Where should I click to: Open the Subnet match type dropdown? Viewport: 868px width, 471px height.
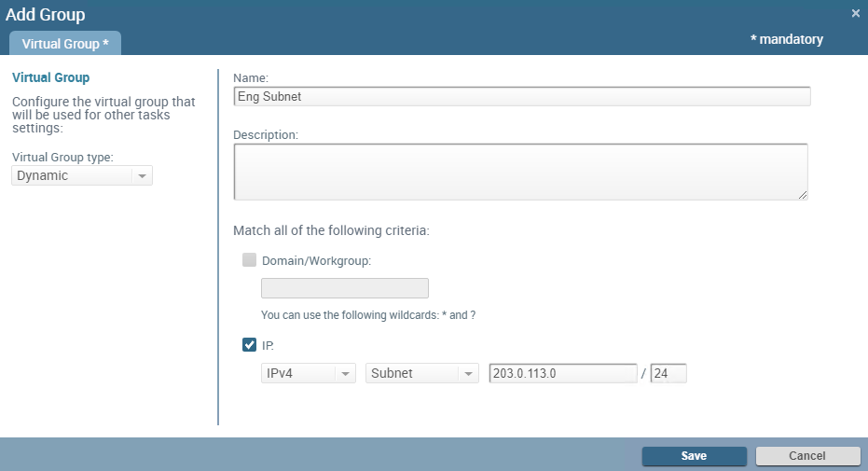[x=422, y=373]
